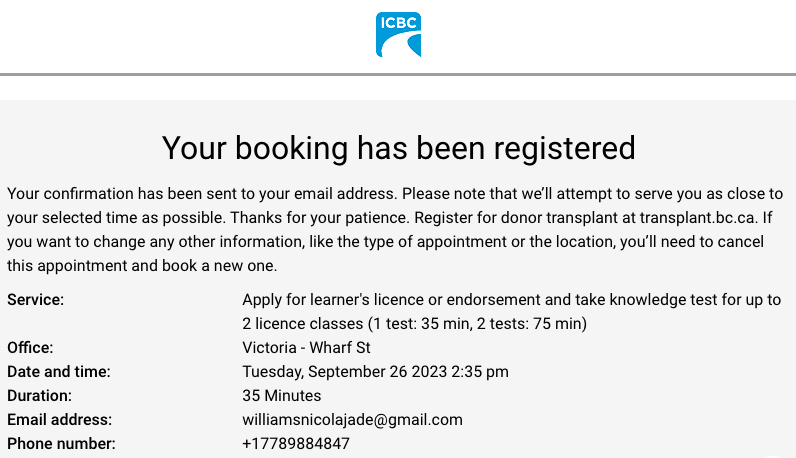Click the williamsnicolajade@gmail.com email address
This screenshot has height=458, width=796.
tap(352, 420)
